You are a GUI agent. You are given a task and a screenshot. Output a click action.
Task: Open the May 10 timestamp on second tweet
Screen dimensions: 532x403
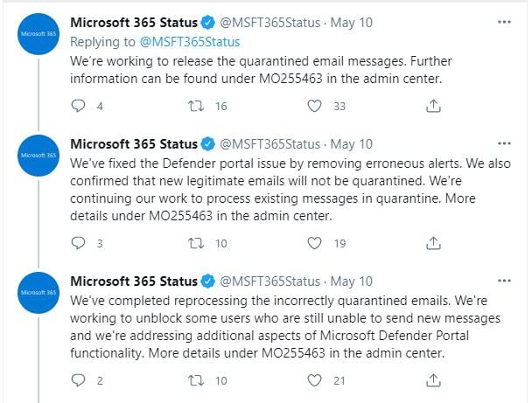(x=352, y=144)
